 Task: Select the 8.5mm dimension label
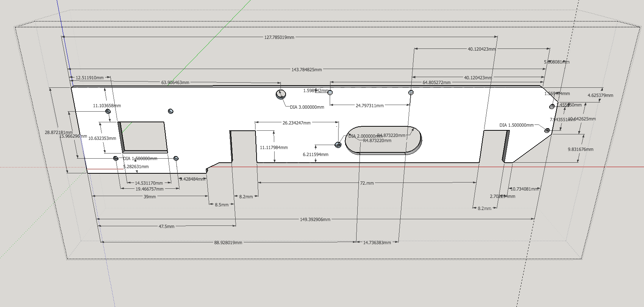[x=222, y=205]
